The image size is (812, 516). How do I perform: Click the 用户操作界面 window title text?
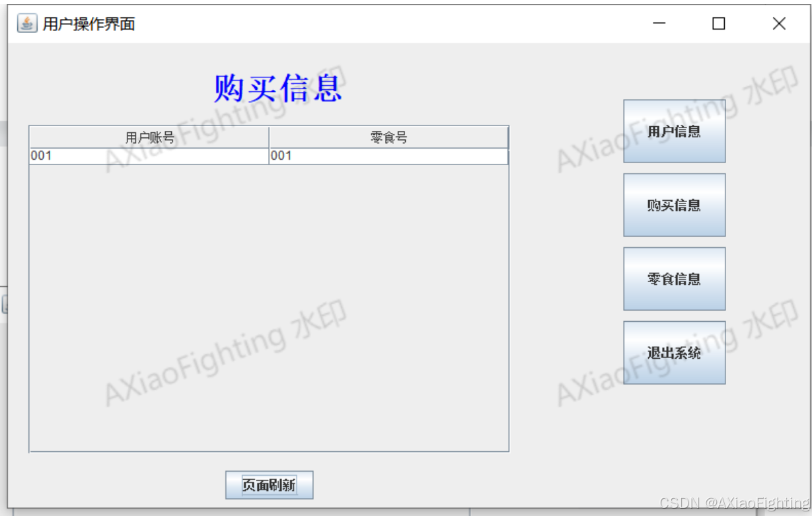(x=89, y=24)
